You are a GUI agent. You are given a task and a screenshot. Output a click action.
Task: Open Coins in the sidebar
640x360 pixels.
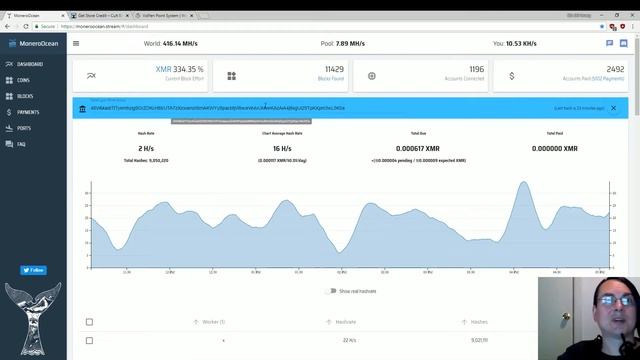23,80
